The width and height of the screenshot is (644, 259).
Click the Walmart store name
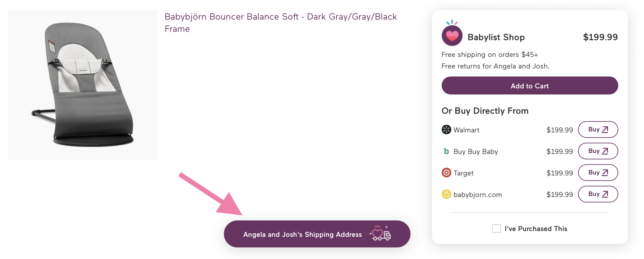tap(466, 130)
